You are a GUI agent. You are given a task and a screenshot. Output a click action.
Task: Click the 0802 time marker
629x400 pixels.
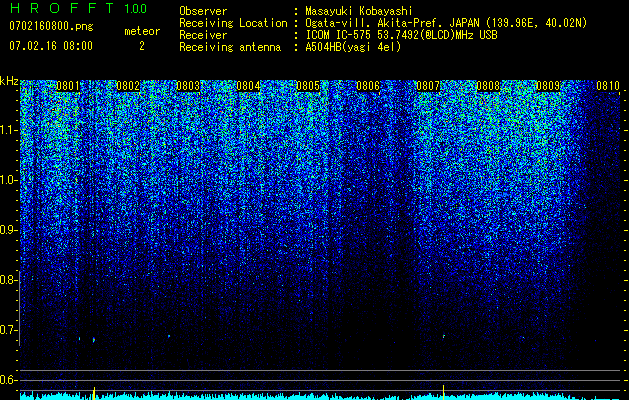128,86
